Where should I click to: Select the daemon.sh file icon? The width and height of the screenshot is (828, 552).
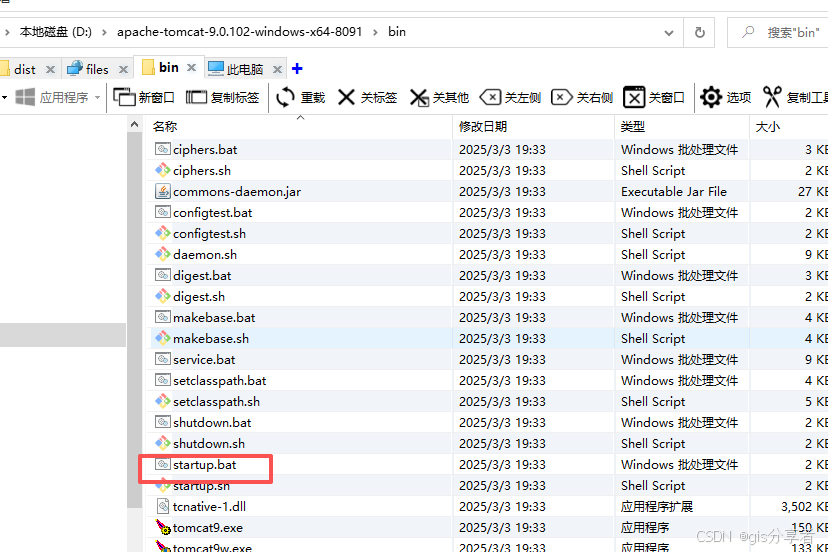[x=163, y=254]
